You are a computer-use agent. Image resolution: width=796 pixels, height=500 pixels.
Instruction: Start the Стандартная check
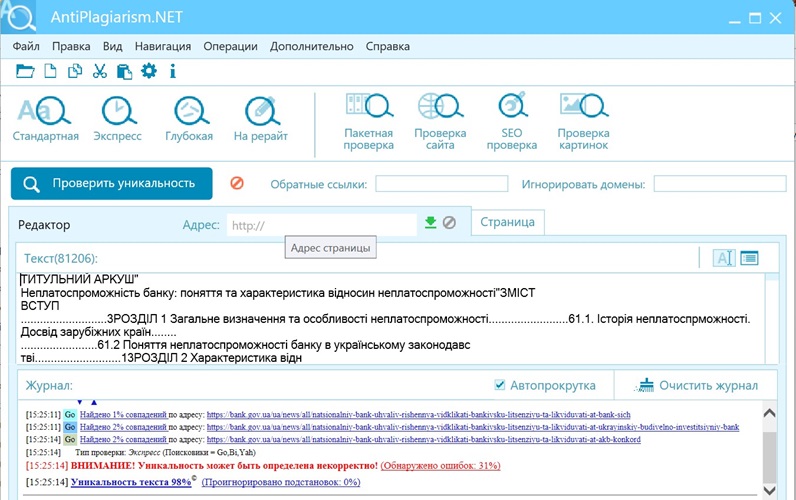point(45,120)
